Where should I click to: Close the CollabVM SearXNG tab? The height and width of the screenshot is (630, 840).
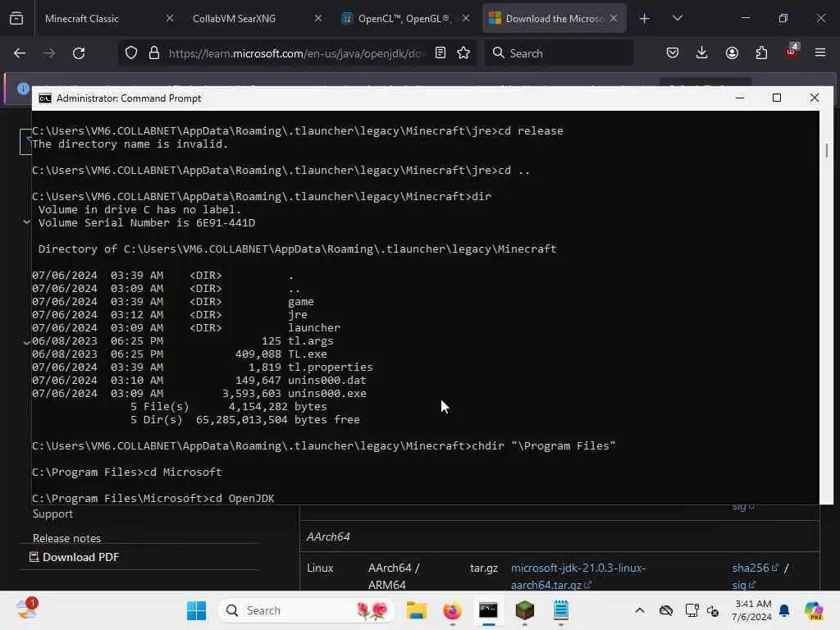tap(318, 19)
